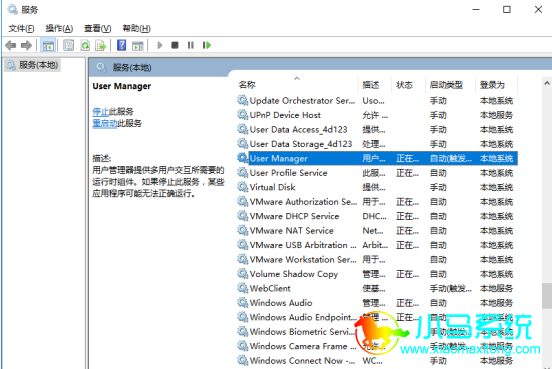Select 服务(本地) in the left tree
This screenshot has width=552, height=369.
click(x=33, y=65)
